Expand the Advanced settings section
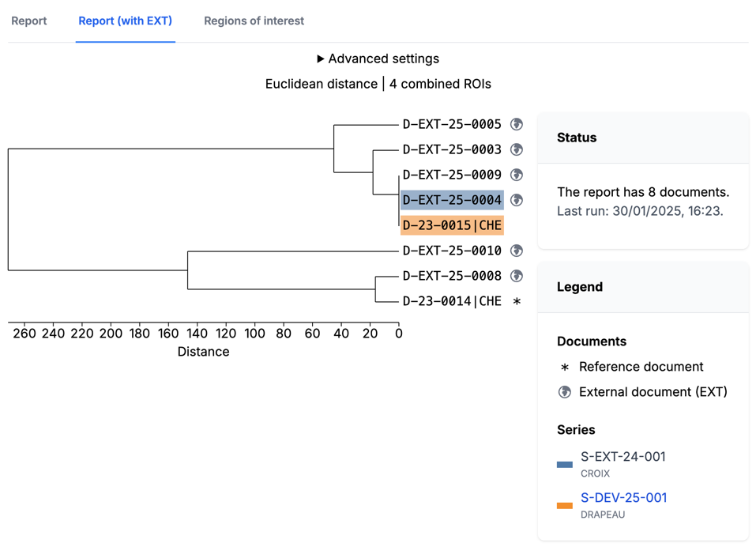756x547 pixels. [x=378, y=58]
